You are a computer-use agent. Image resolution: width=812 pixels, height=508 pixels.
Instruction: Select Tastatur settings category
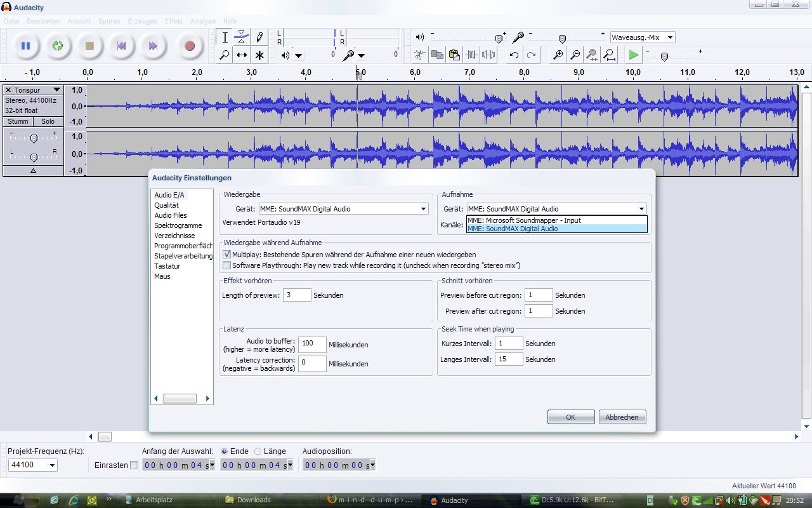(x=167, y=266)
